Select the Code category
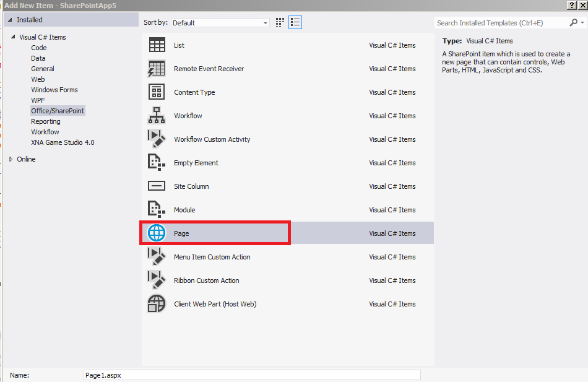The width and height of the screenshot is (588, 382). [x=39, y=48]
